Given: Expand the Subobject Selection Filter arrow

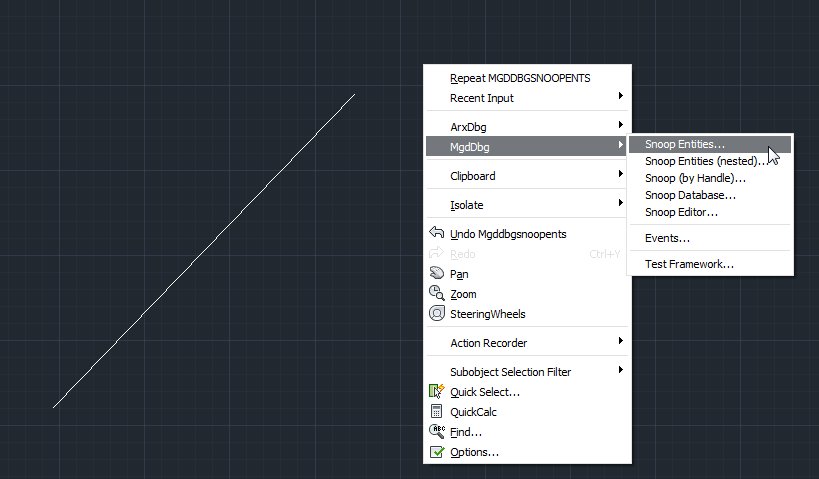Looking at the screenshot, I should click(x=621, y=370).
